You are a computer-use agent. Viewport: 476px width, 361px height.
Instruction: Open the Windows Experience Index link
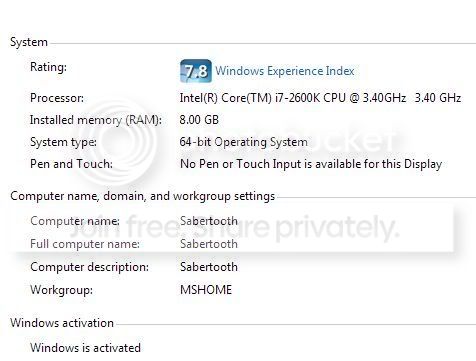[285, 71]
